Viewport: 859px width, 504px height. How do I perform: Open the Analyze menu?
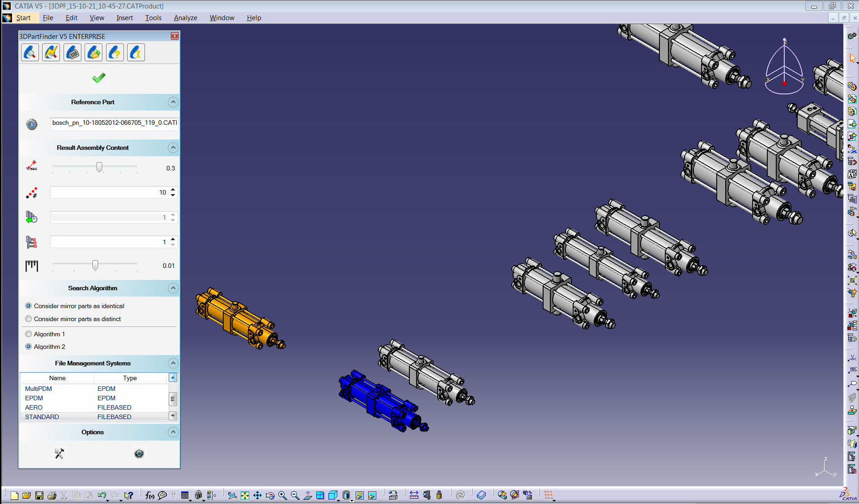click(185, 18)
